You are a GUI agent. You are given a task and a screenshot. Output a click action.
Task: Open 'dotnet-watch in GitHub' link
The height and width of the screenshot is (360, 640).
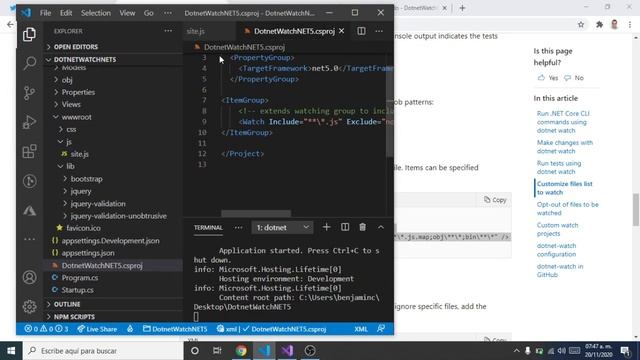click(x=560, y=270)
